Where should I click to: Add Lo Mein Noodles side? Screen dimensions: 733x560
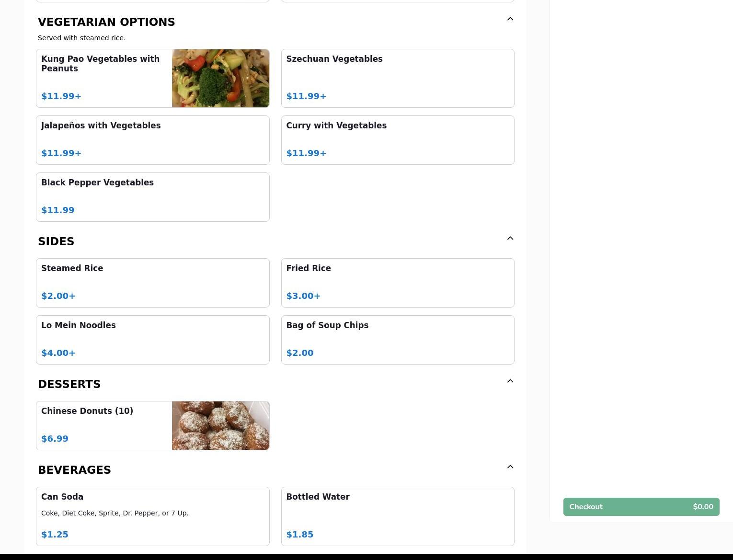152,340
